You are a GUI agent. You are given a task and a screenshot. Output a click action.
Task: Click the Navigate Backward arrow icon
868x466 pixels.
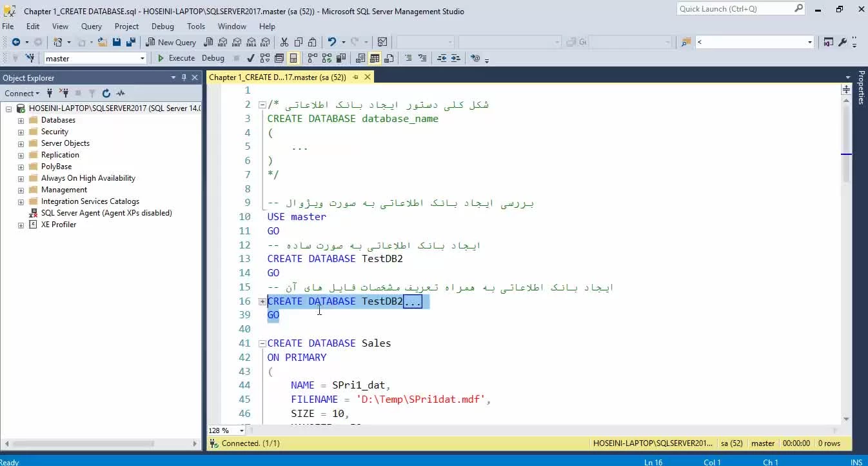pos(15,42)
